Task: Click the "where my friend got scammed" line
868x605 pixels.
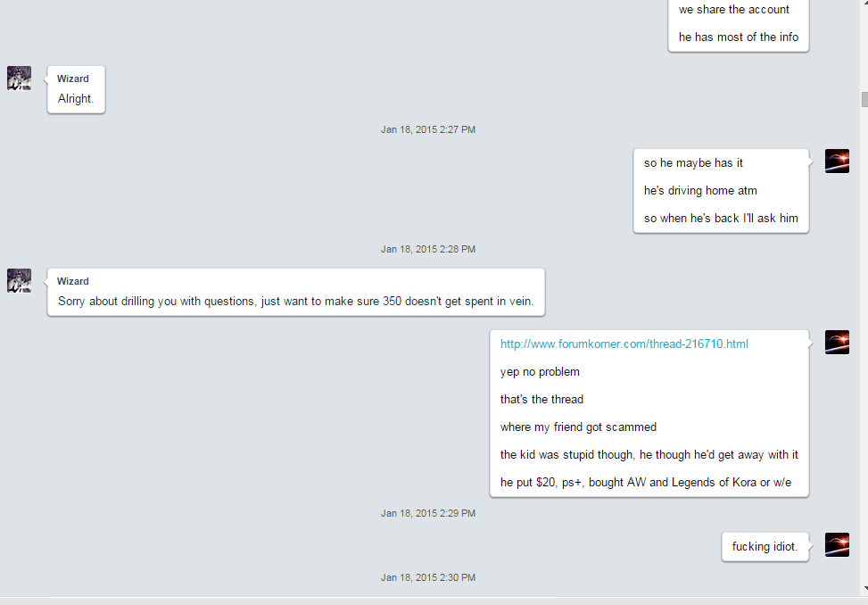Action: click(x=578, y=427)
